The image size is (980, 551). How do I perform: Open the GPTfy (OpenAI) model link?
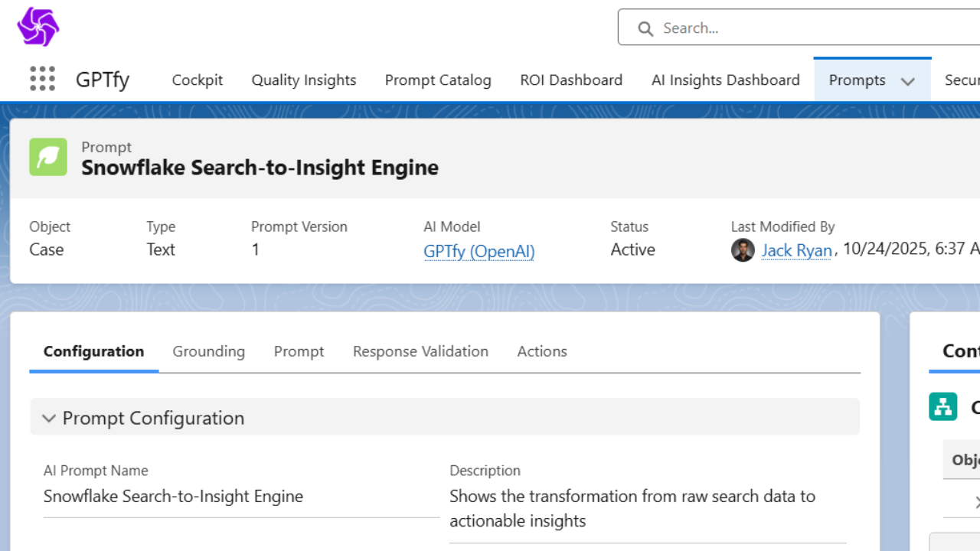coord(479,251)
